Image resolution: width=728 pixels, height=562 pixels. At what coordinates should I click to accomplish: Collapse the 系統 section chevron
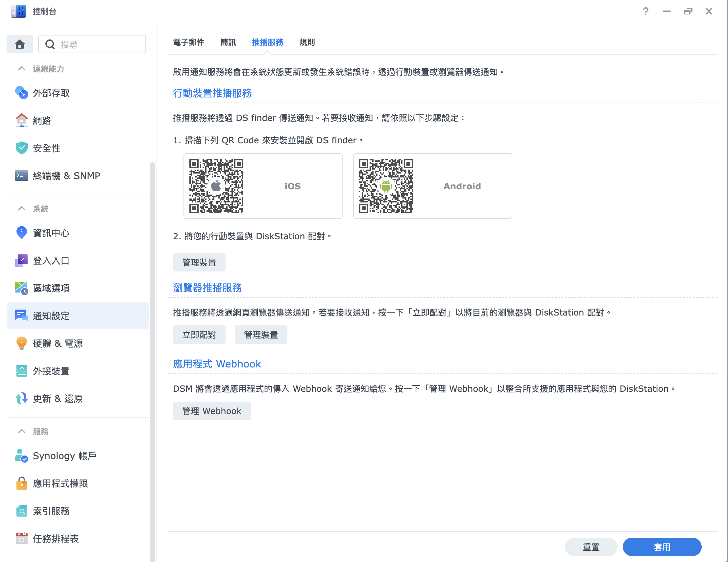point(22,209)
